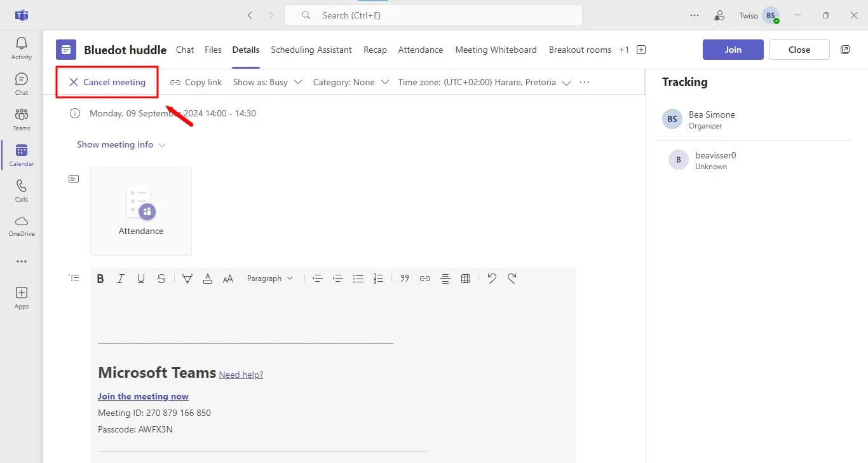868x463 pixels.
Task: Open the font color tool
Action: (x=208, y=279)
